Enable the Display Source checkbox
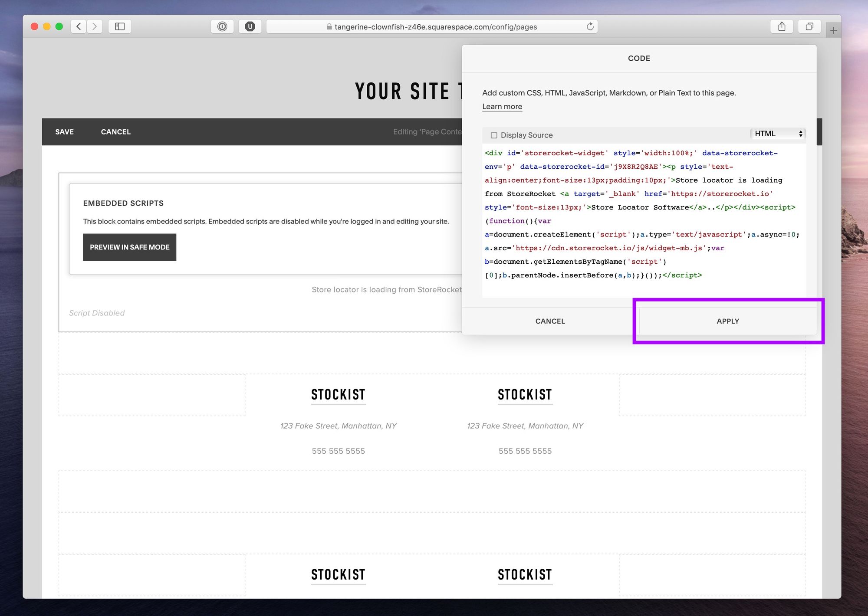Screen dimensions: 868x616 [x=494, y=135]
